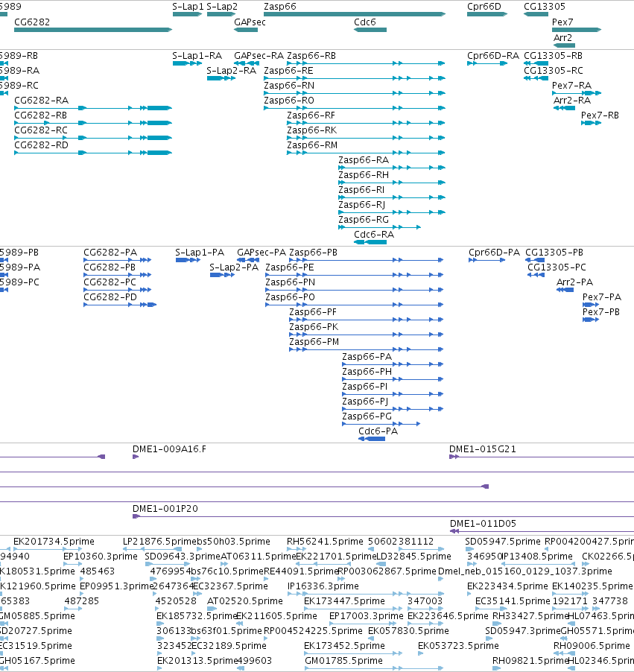Select transcript Zasp66-RN
The image size is (634, 672).
[x=289, y=85]
